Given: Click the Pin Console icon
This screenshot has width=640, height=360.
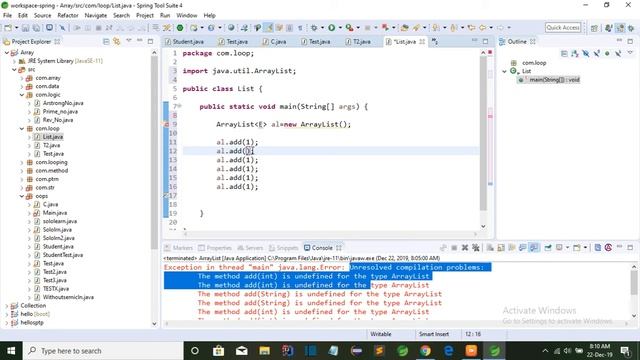Looking at the screenshot, I should [x=547, y=248].
